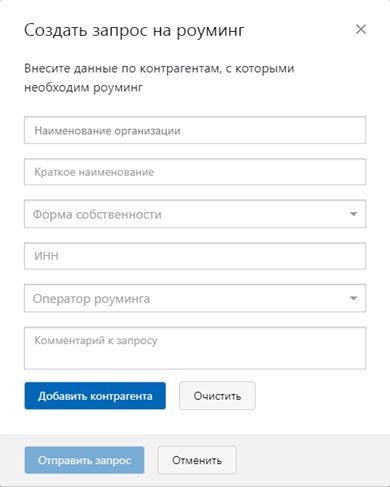Focus the Наименование организации field
This screenshot has width=390, height=487.
point(195,130)
